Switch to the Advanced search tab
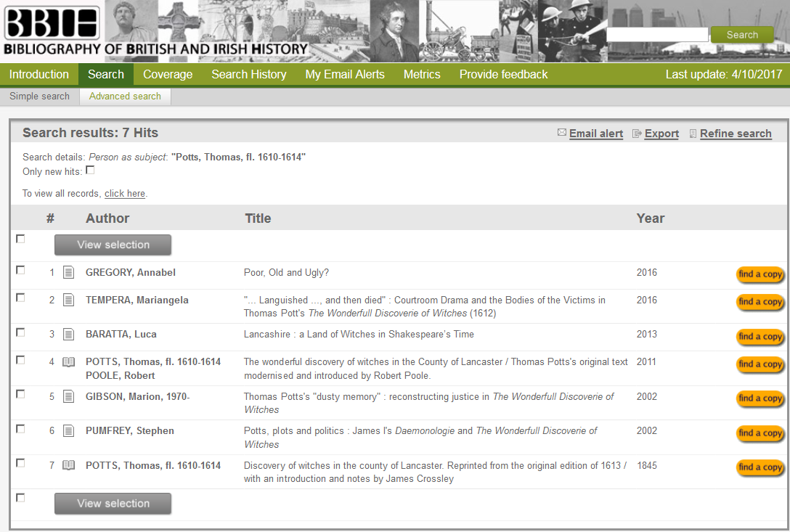The width and height of the screenshot is (790, 532). pos(125,96)
